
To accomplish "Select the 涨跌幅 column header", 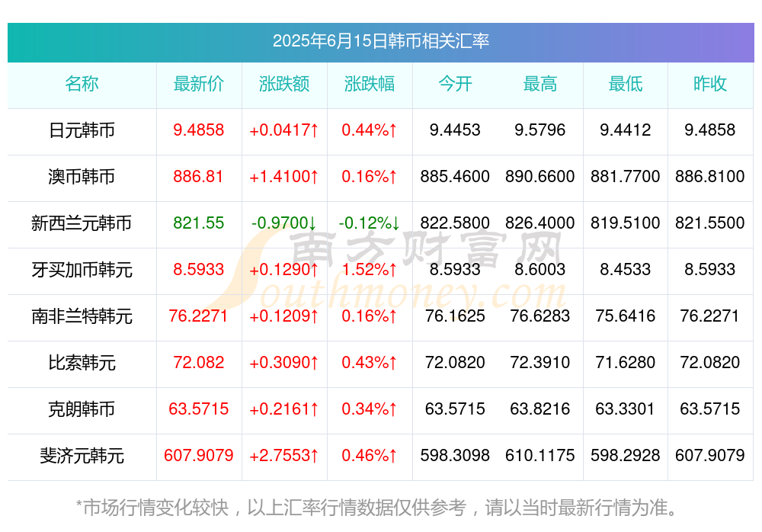I will click(x=370, y=84).
